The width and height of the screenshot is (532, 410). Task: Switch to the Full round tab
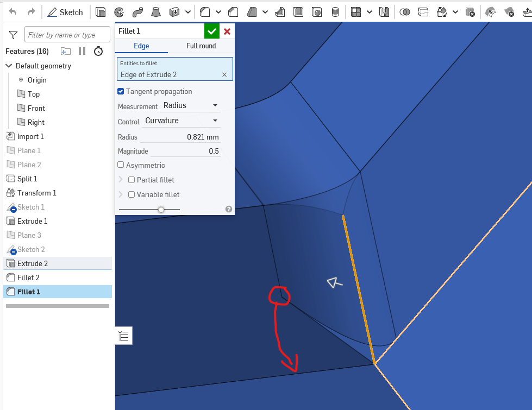(x=201, y=46)
